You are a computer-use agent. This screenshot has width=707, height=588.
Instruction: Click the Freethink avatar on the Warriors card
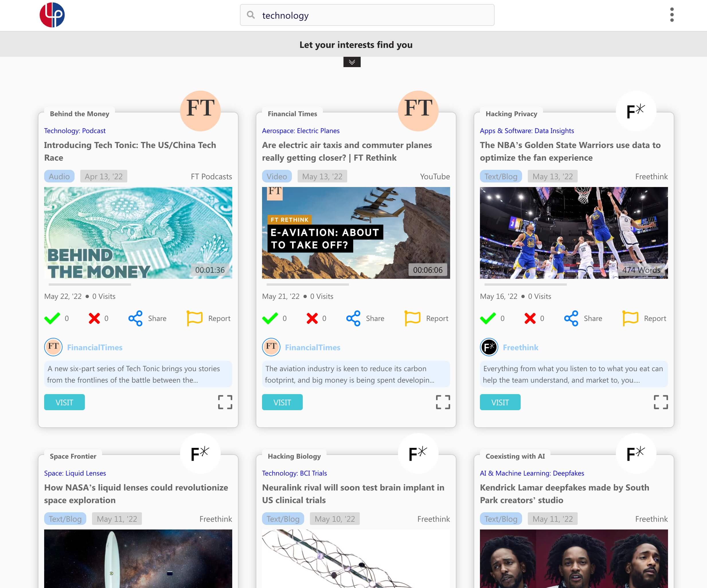pyautogui.click(x=489, y=347)
